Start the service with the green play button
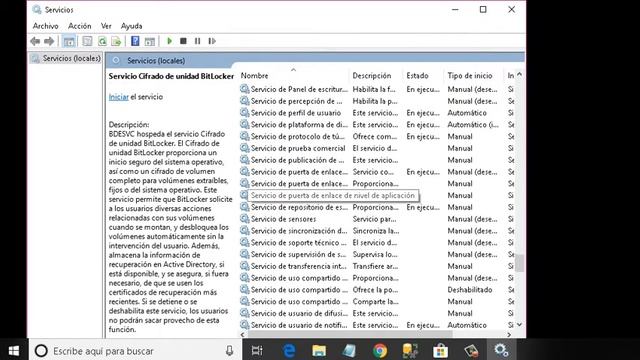 point(169,41)
